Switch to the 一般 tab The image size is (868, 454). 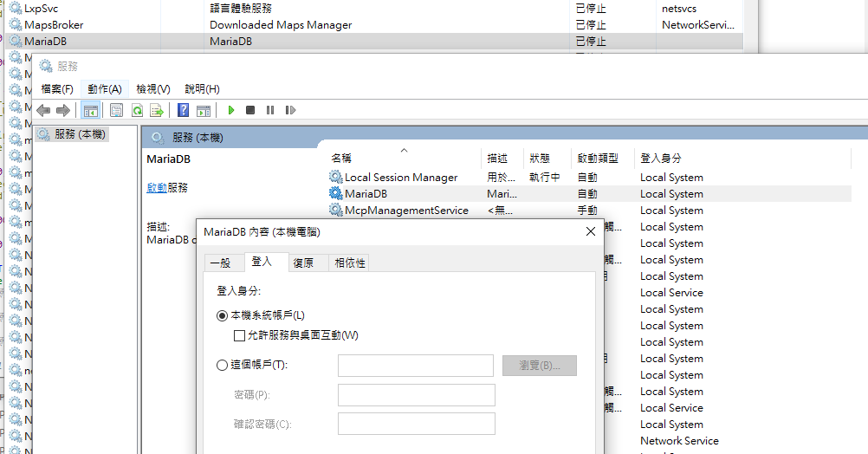click(224, 263)
